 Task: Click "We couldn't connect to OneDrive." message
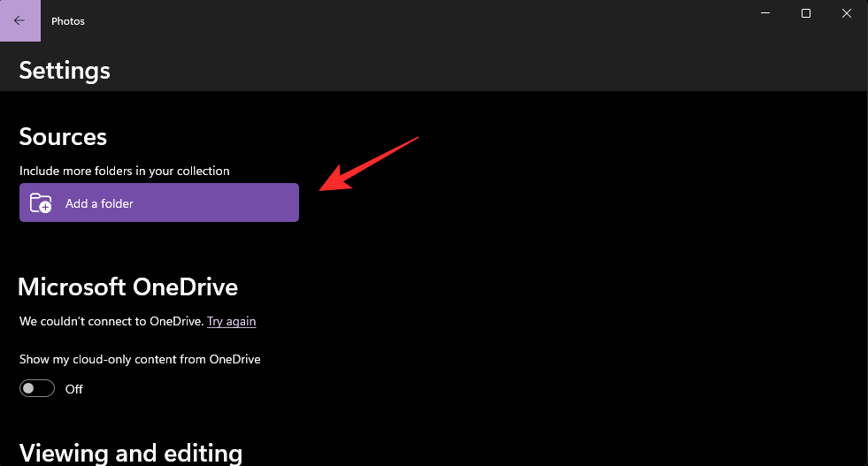(111, 322)
